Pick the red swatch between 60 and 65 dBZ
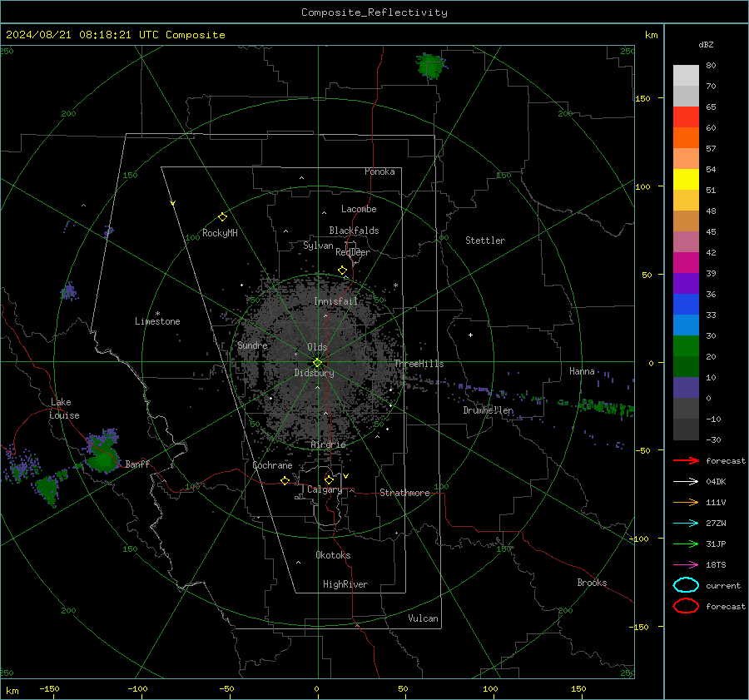The height and width of the screenshot is (700, 749). [686, 117]
